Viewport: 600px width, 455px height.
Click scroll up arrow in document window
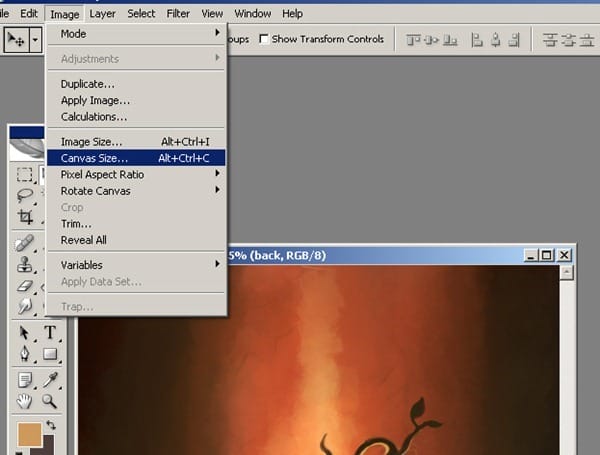pyautogui.click(x=567, y=272)
